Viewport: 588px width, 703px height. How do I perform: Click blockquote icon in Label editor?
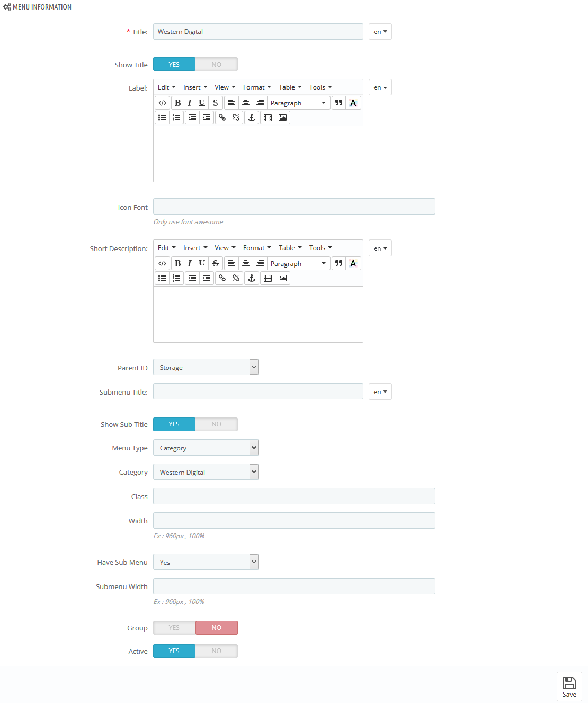click(x=339, y=103)
